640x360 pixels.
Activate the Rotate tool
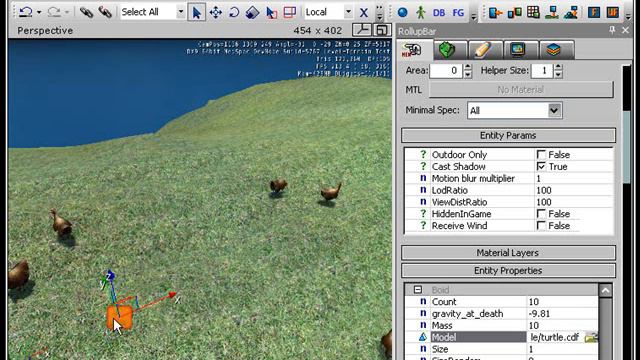point(234,12)
